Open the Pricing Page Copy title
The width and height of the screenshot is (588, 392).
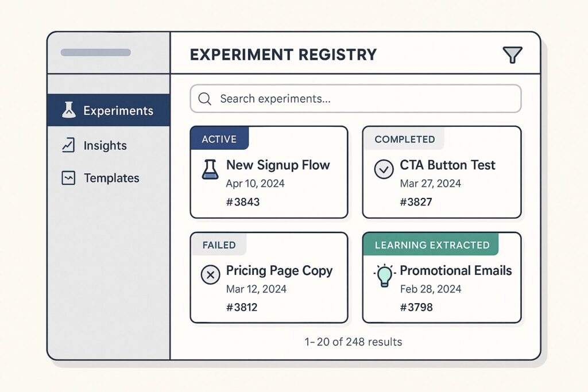279,271
